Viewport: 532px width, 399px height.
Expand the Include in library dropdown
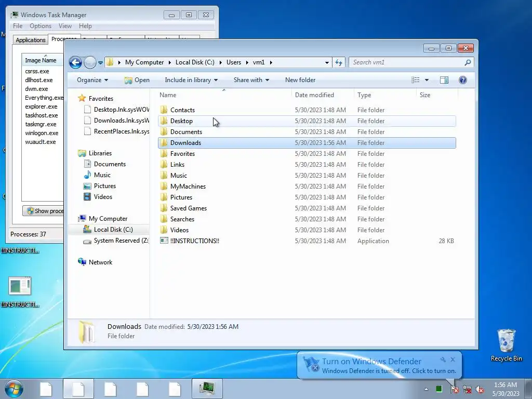click(x=191, y=80)
